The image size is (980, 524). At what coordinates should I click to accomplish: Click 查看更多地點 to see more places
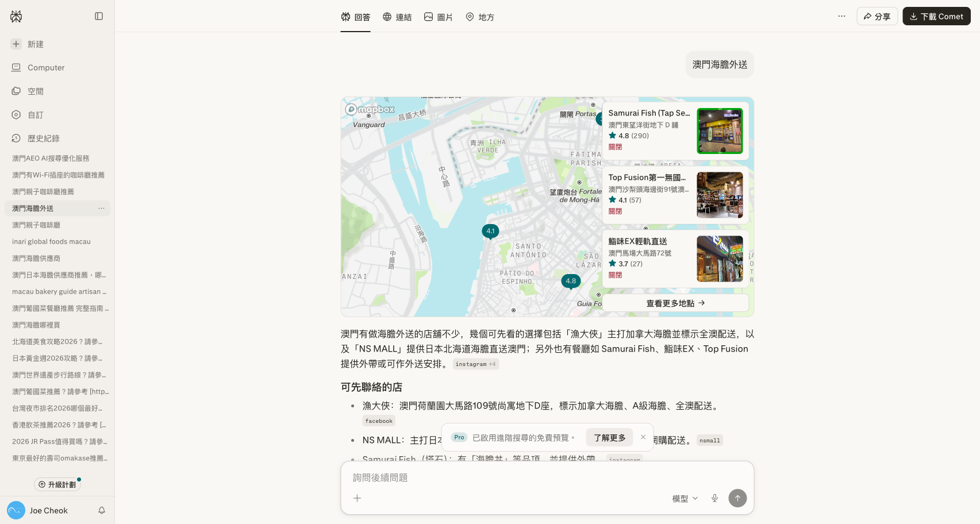[675, 303]
